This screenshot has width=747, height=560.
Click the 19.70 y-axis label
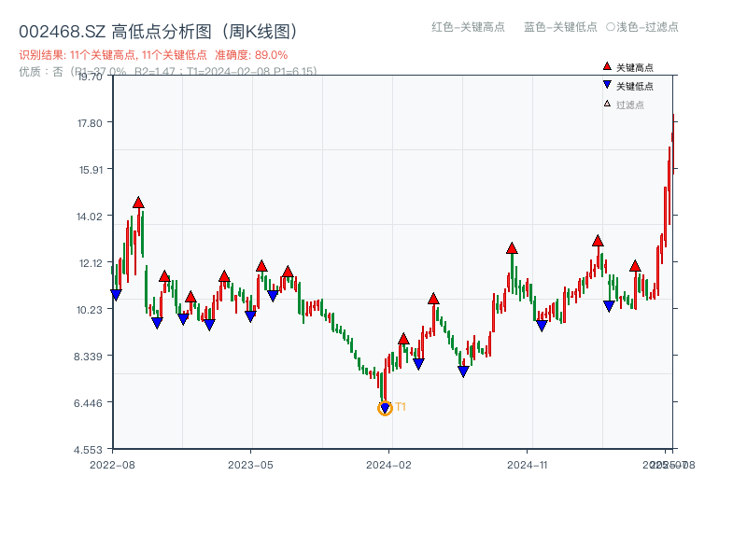[x=89, y=77]
